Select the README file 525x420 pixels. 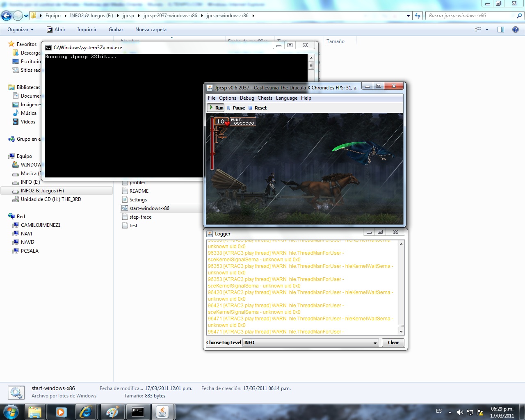[139, 191]
